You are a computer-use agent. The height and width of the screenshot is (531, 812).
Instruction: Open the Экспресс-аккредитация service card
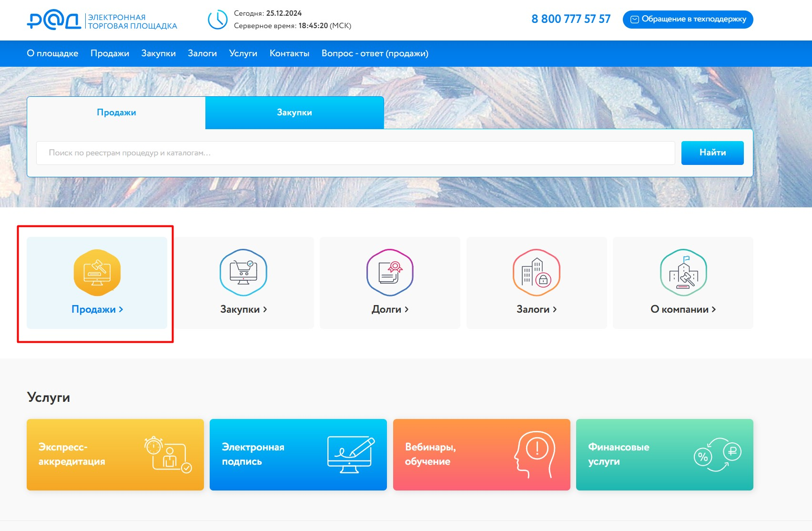(x=115, y=454)
